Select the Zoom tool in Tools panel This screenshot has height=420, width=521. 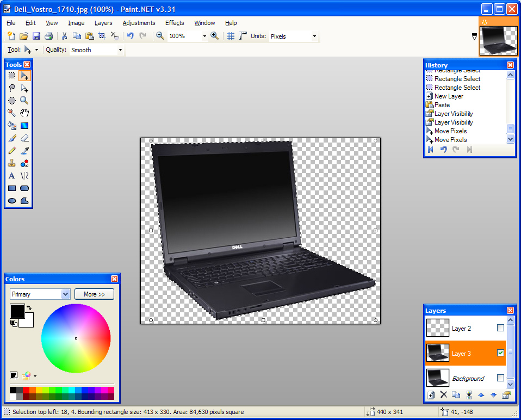point(24,100)
